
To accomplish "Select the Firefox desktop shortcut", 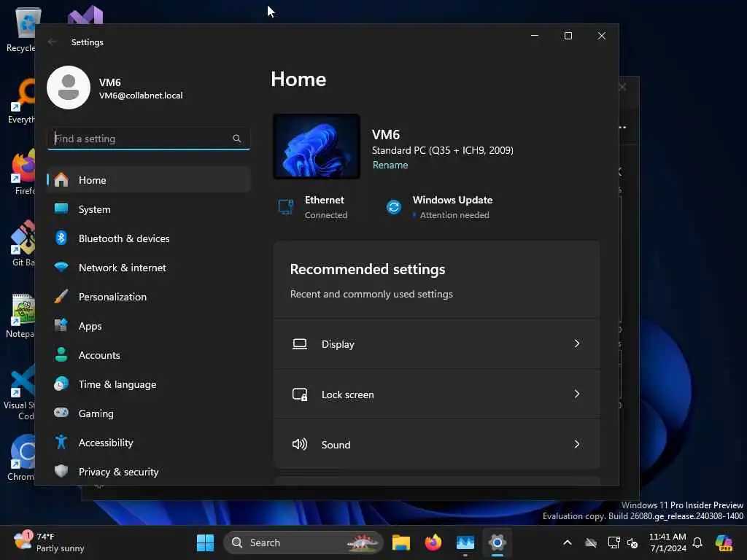I will click(x=23, y=172).
